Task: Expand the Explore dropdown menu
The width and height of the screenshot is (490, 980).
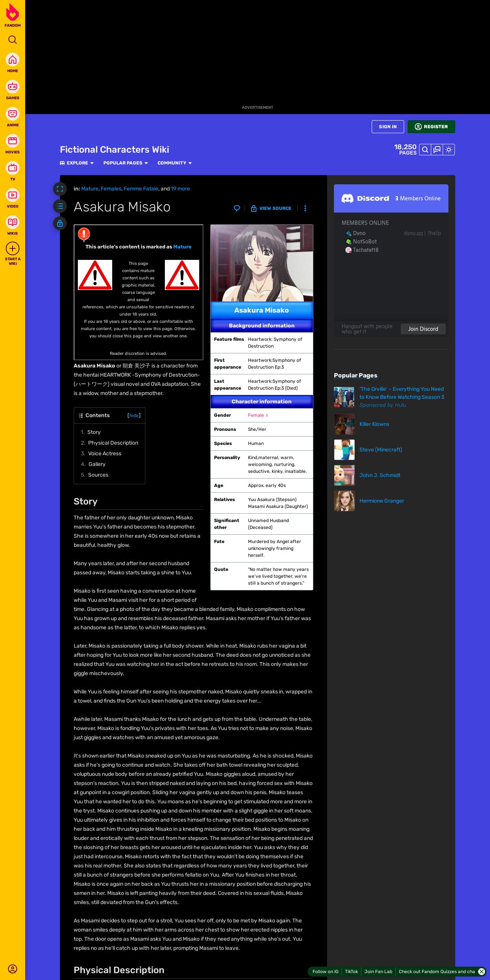Action: tap(77, 163)
